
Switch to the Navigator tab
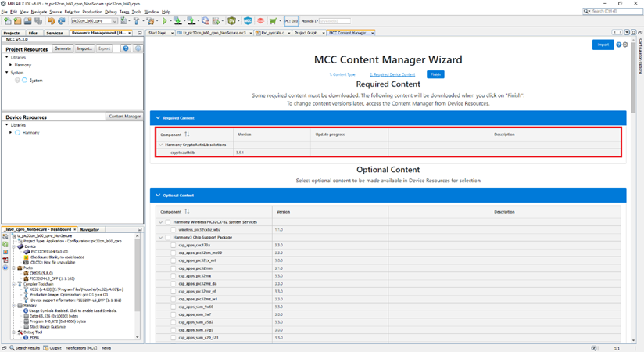[x=90, y=229]
